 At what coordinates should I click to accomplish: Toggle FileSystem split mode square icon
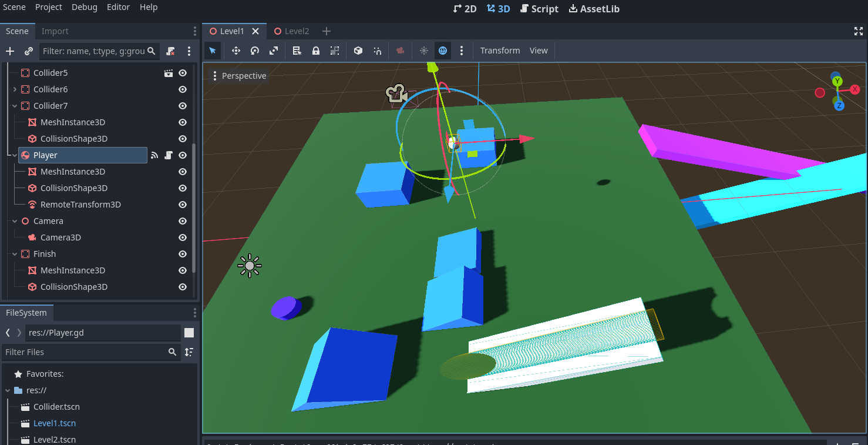point(189,333)
